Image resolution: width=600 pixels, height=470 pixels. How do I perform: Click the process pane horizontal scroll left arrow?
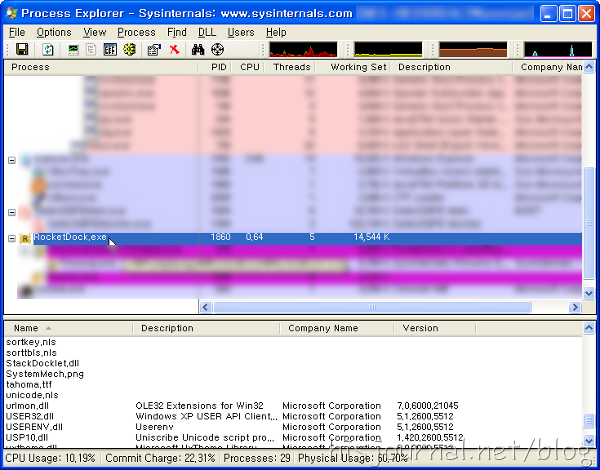205,307
